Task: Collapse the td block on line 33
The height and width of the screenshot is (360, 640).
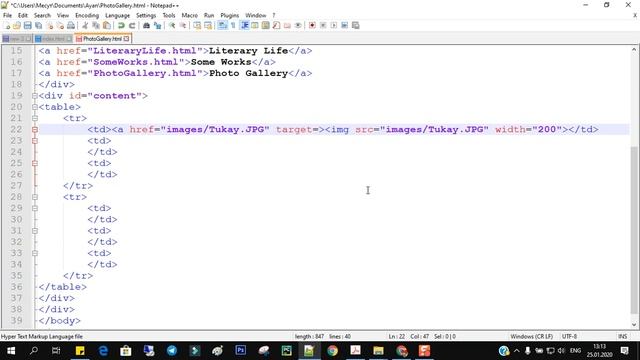Action: point(35,253)
